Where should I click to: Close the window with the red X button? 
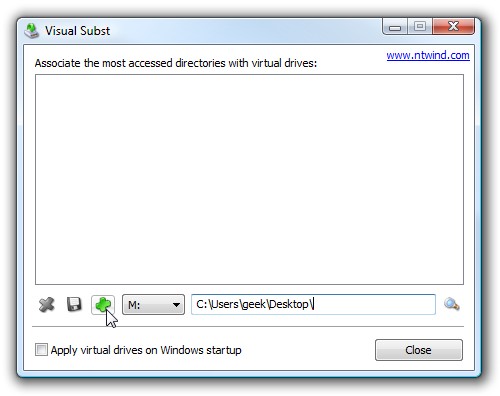(453, 26)
